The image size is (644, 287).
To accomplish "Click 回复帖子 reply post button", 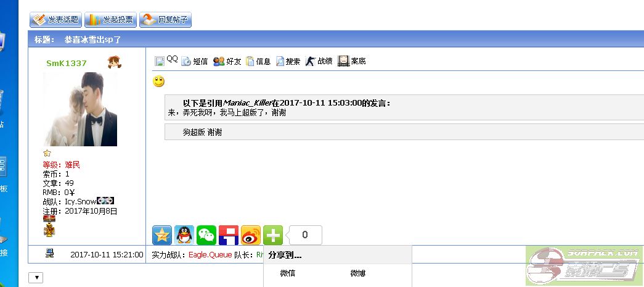I will [x=165, y=20].
